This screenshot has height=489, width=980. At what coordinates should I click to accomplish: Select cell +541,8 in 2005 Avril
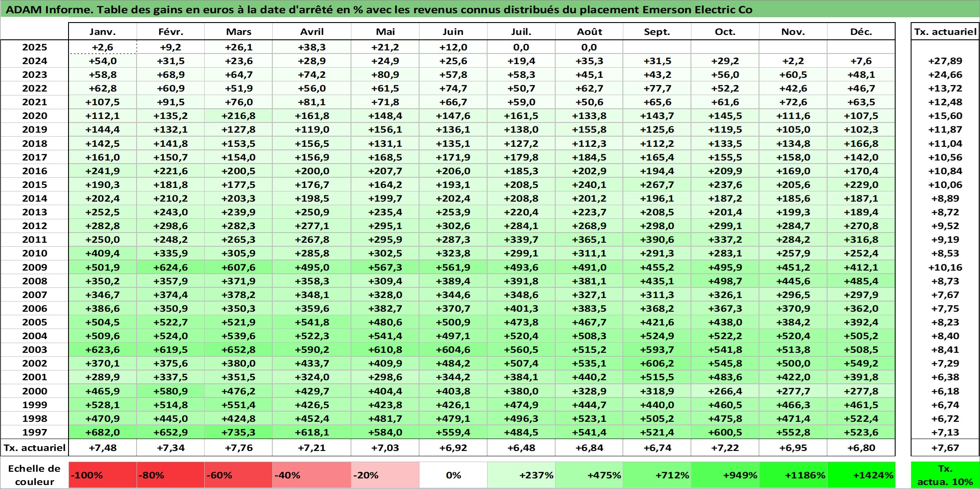coord(312,322)
